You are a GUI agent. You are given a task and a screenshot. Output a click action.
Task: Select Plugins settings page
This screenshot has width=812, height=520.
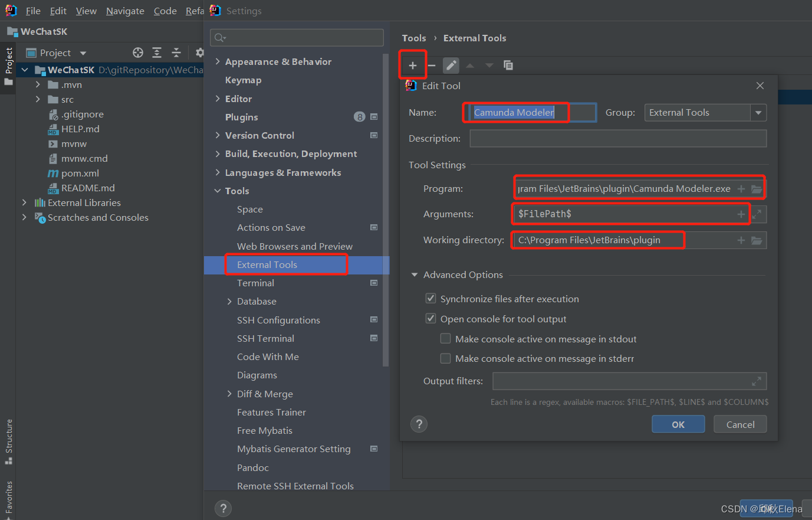[x=241, y=117]
